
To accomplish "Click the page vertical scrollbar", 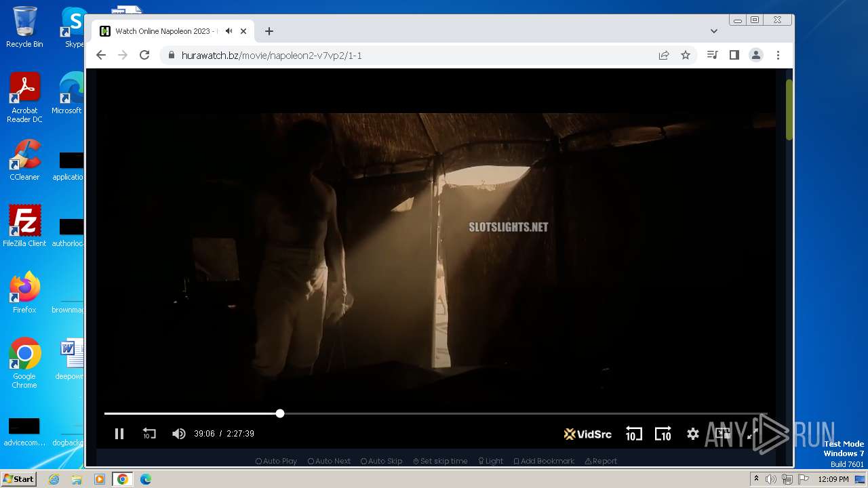I will tap(789, 109).
